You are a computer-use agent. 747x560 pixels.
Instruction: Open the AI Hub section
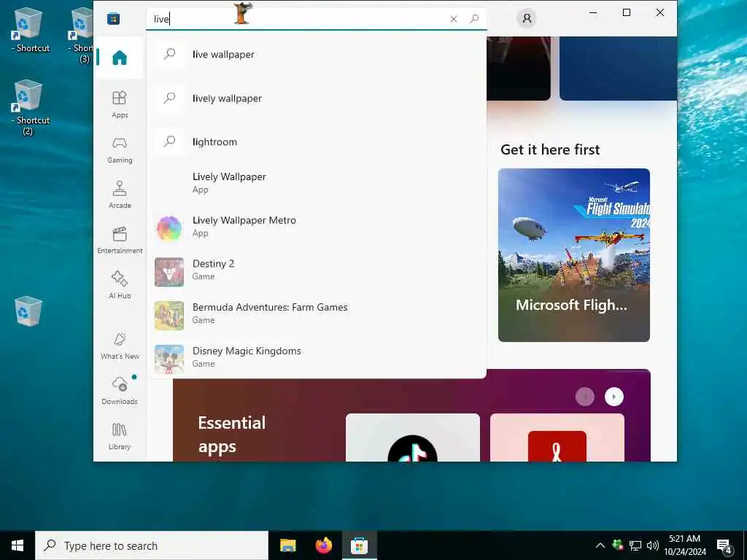(120, 285)
